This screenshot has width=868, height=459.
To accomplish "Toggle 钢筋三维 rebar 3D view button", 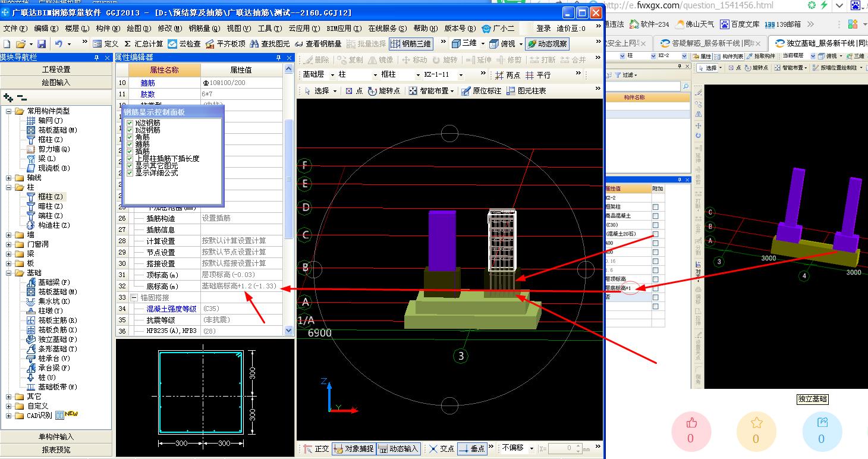I will click(x=411, y=44).
